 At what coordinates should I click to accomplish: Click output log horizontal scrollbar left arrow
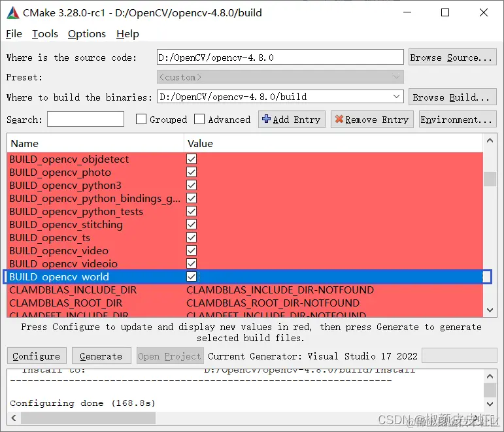coord(14,418)
